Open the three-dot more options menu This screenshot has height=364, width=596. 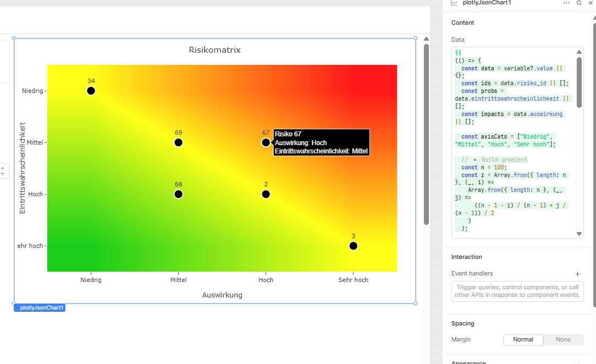click(x=566, y=3)
